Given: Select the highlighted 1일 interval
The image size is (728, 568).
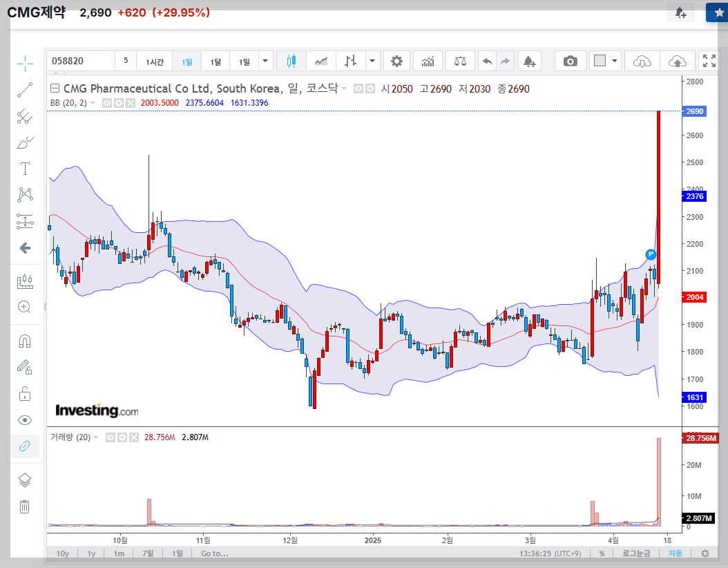Looking at the screenshot, I should click(x=187, y=61).
